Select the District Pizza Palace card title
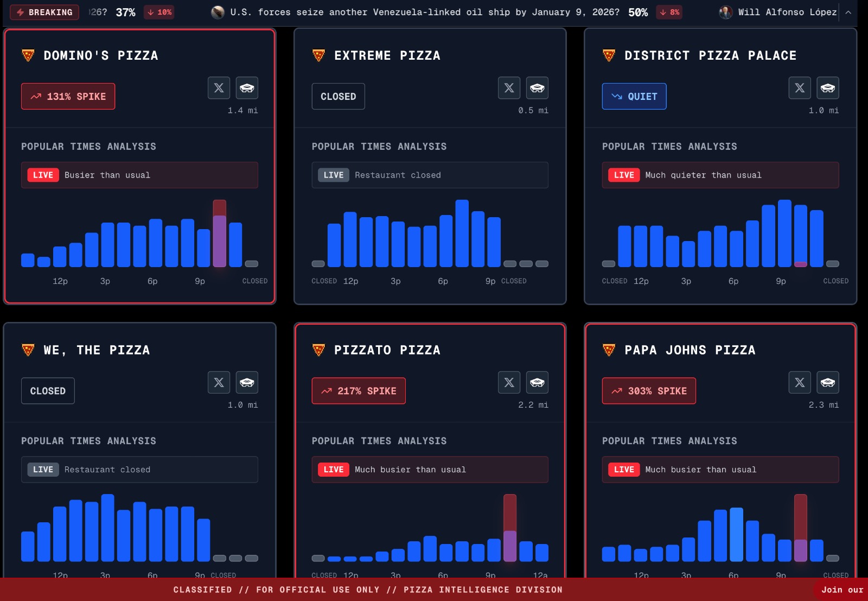The width and height of the screenshot is (868, 601). click(x=711, y=55)
